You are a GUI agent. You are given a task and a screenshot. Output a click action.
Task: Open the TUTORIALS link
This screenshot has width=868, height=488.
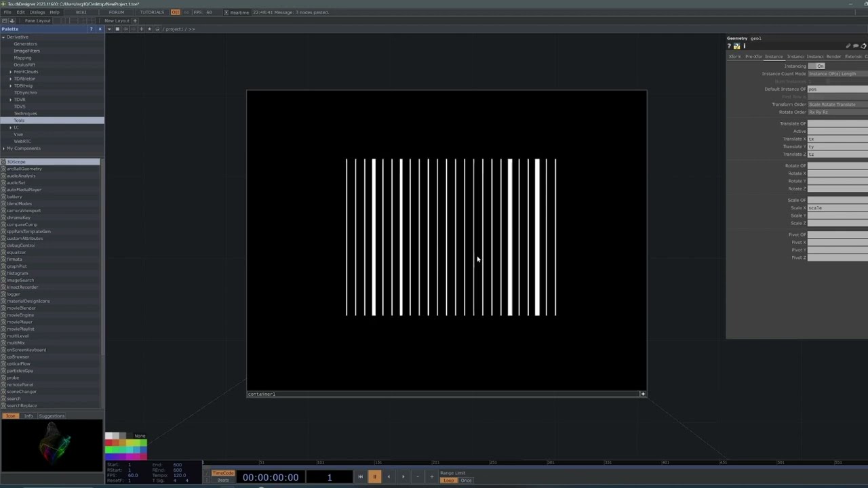coord(152,12)
